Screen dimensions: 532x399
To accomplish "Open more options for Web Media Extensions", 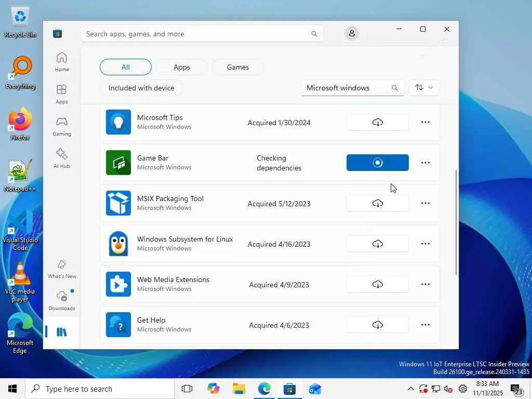I will click(425, 284).
